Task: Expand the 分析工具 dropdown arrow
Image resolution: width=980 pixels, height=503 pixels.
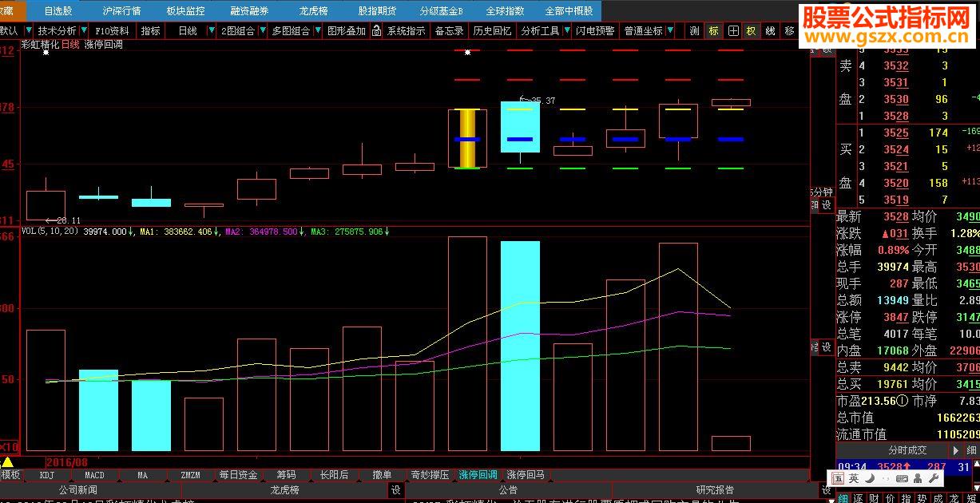Action: click(566, 31)
